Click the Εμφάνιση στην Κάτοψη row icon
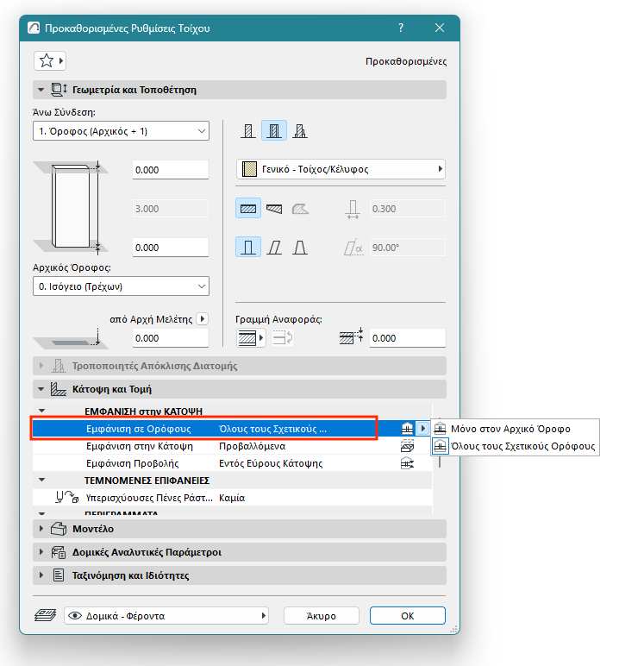Viewport: 644px width, 666px height. (x=407, y=446)
